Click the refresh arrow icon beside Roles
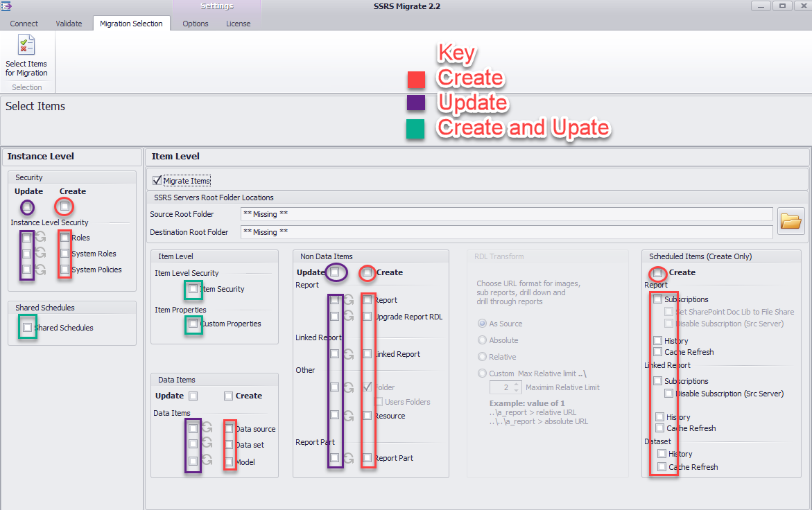812x510 pixels. pyautogui.click(x=41, y=238)
